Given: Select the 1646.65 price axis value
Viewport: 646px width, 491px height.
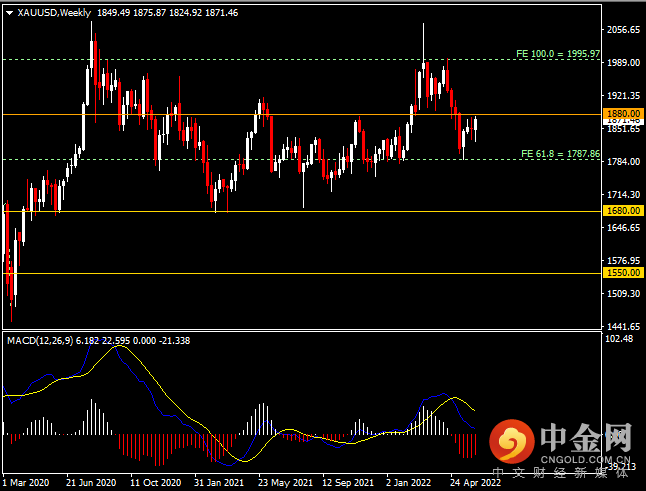Looking at the screenshot, I should [x=623, y=227].
